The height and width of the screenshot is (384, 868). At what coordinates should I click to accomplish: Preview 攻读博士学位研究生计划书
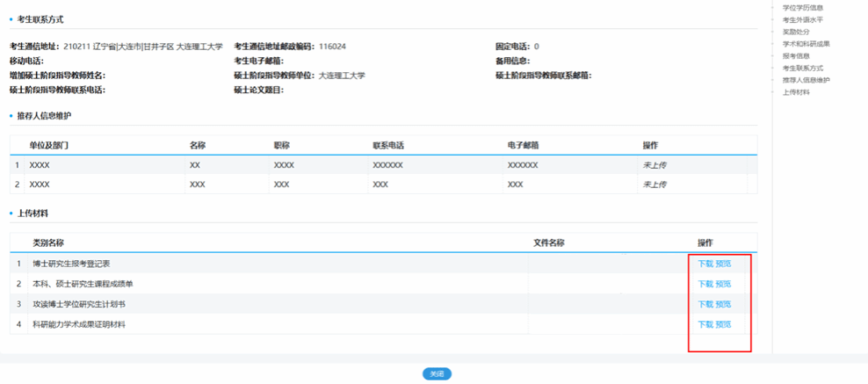tap(723, 304)
